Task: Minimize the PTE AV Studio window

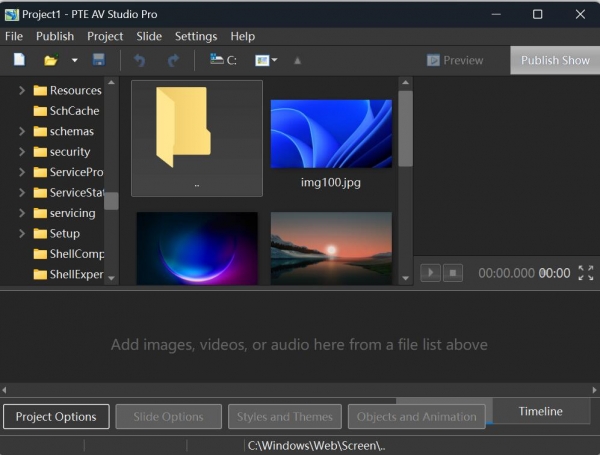Action: pyautogui.click(x=496, y=15)
